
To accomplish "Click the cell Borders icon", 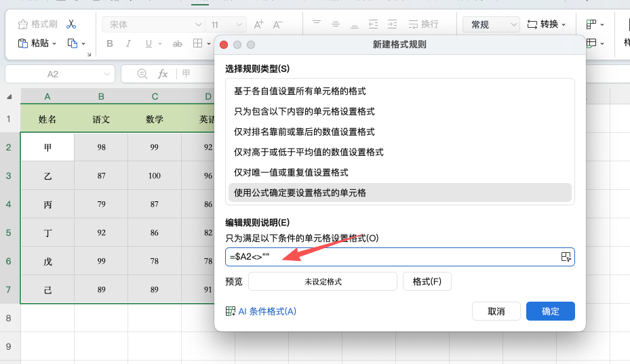I will tap(197, 43).
